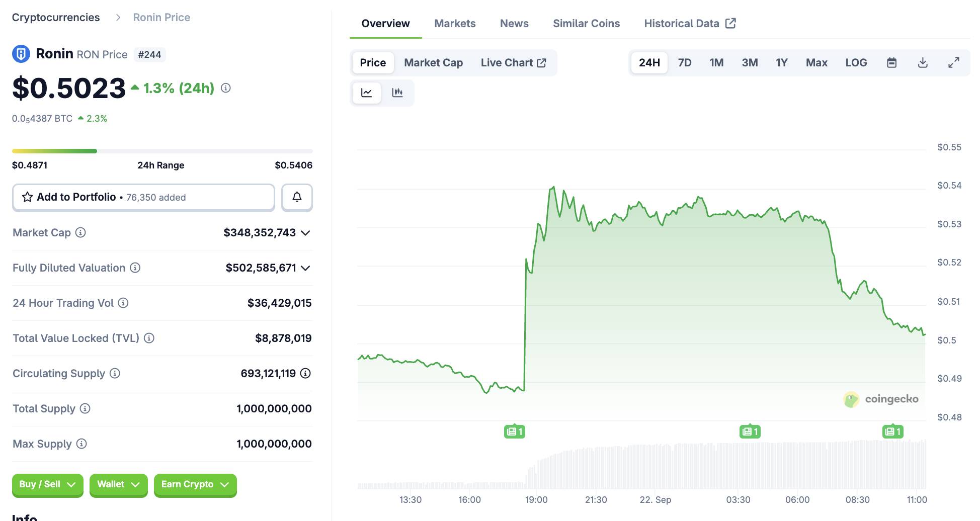Switch to candlestick chart view icon
980x521 pixels.
pos(397,93)
